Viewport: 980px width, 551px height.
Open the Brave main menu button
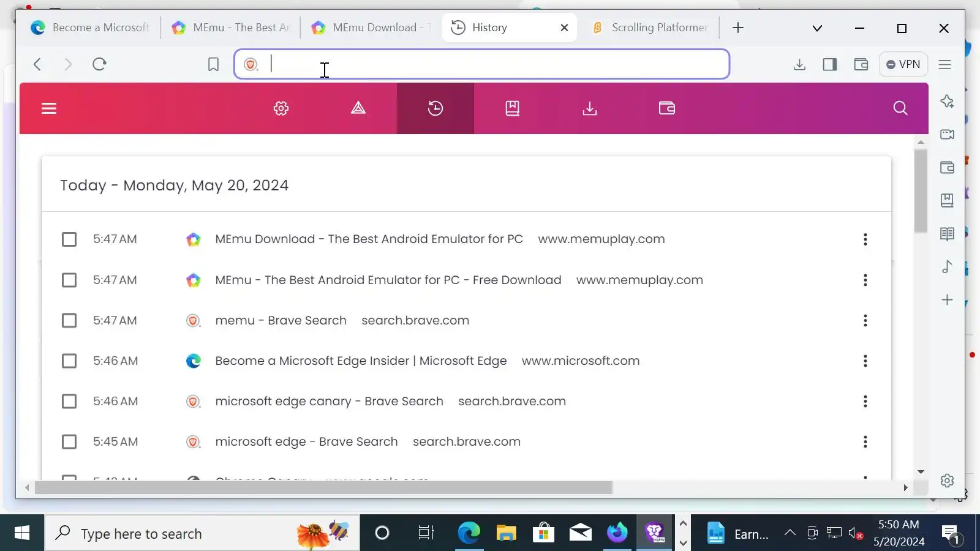tap(945, 64)
